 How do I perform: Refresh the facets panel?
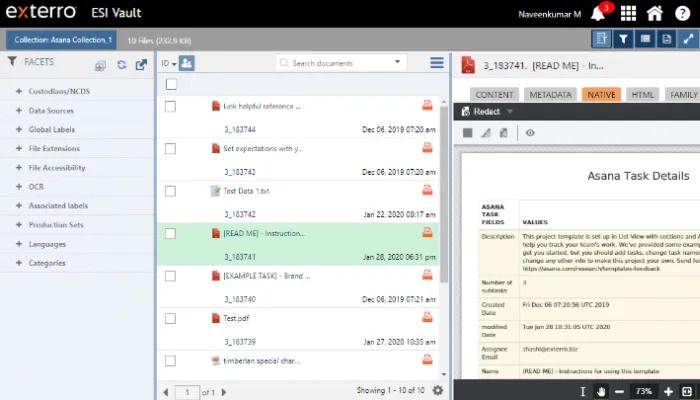click(121, 64)
